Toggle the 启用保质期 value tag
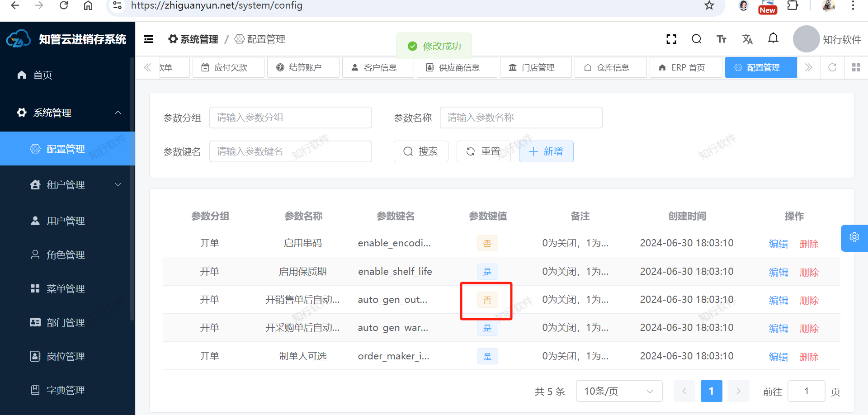 (487, 272)
